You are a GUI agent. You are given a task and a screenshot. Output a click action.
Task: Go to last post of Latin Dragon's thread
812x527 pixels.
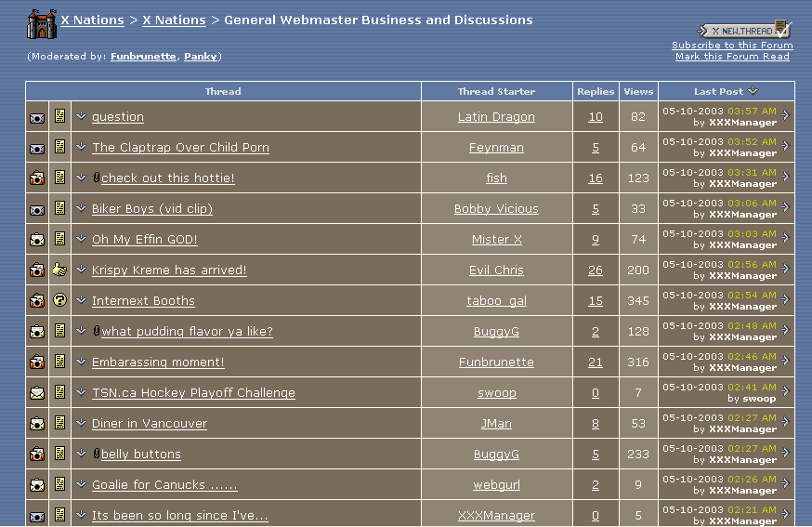[x=785, y=116]
